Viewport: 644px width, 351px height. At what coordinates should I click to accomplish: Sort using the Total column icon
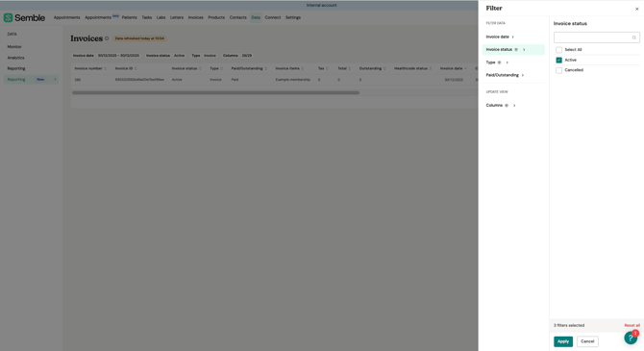click(x=350, y=68)
